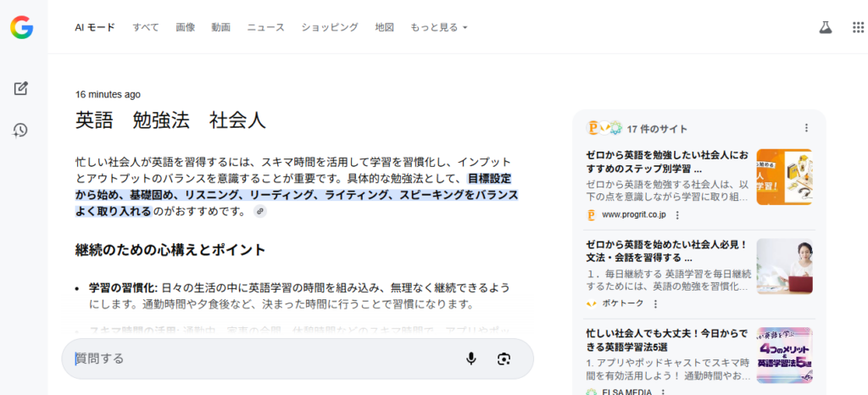
Task: Open options menu next to ELSA MEDIA source
Action: [x=662, y=392]
